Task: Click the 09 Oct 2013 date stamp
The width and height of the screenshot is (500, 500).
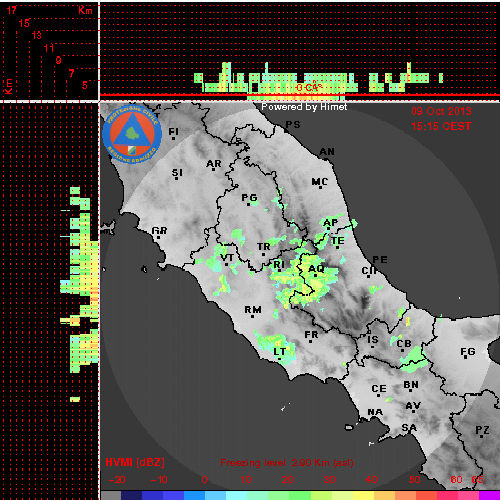Action: 441,111
